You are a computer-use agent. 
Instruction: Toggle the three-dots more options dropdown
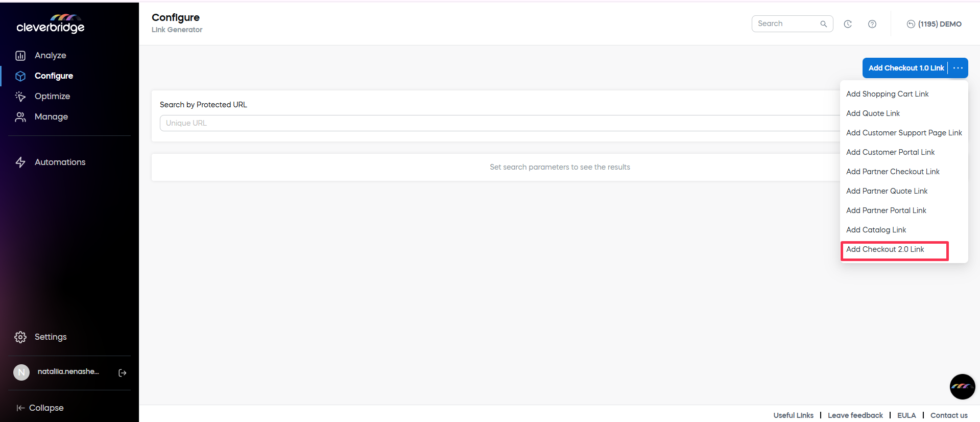(x=958, y=68)
